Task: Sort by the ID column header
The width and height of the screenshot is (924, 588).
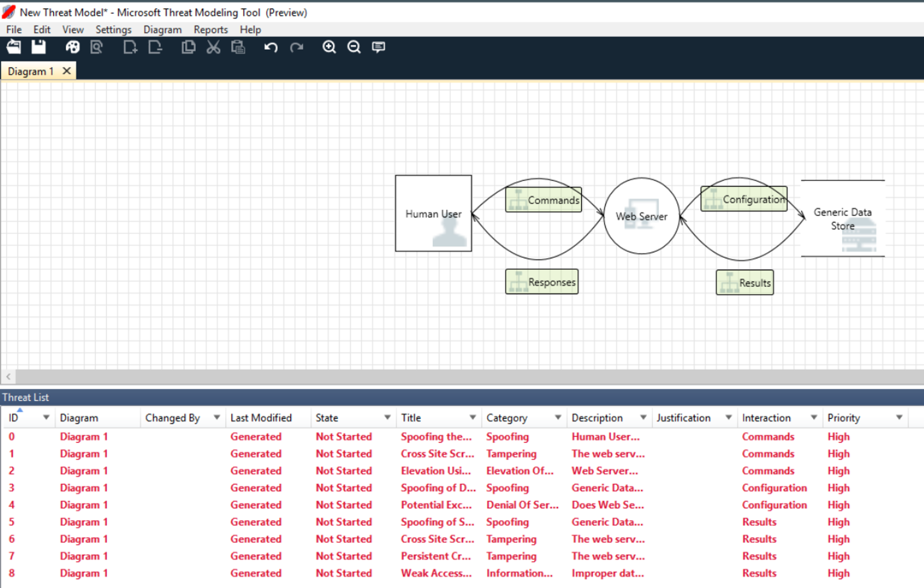Action: click(13, 418)
